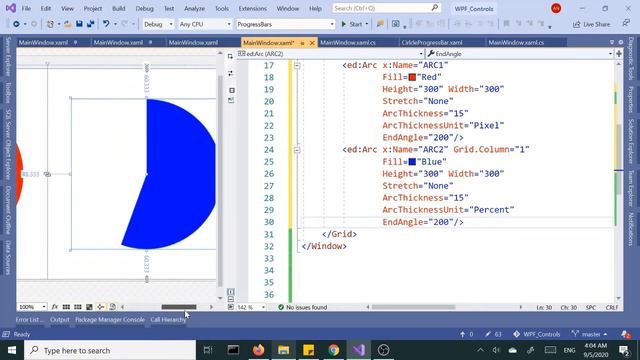Image resolution: width=640 pixels, height=360 pixels.
Task: Click the Search (Ctrl+Q) box
Action: [x=386, y=8]
